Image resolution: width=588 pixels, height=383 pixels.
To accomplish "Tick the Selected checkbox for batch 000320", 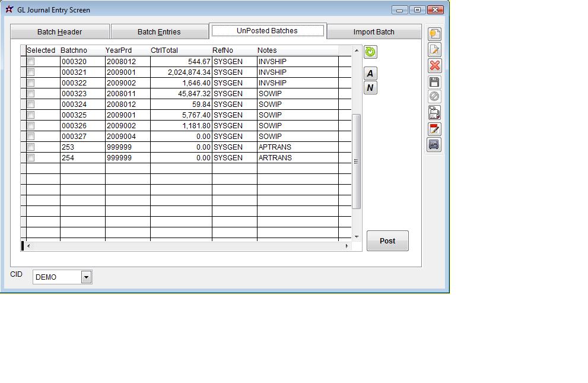I will point(31,62).
